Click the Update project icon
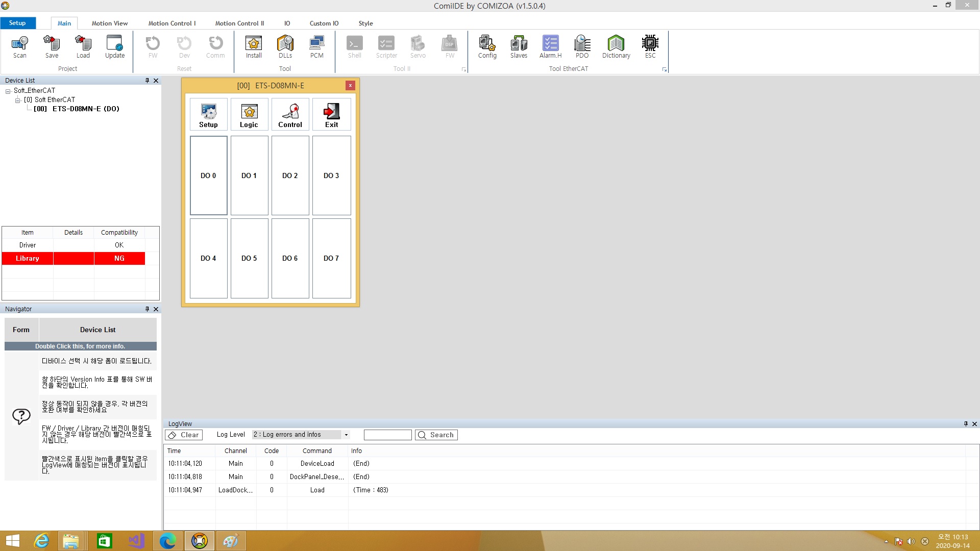This screenshot has height=551, width=980. [115, 47]
